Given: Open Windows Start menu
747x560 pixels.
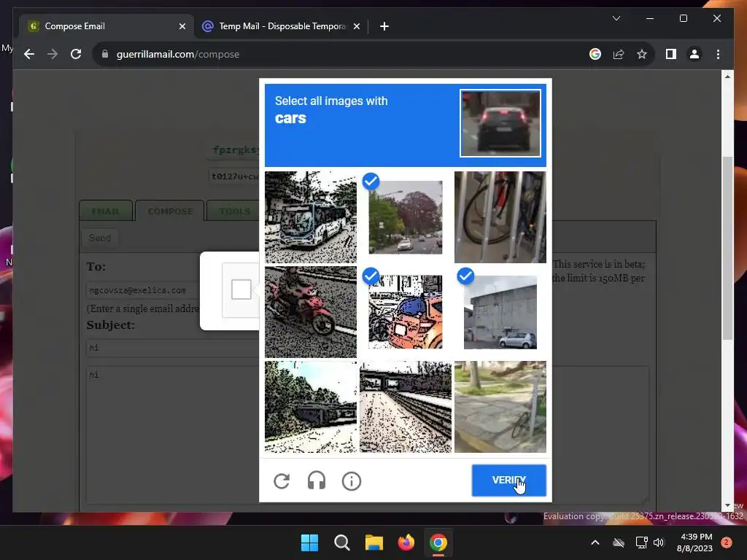Looking at the screenshot, I should (309, 542).
